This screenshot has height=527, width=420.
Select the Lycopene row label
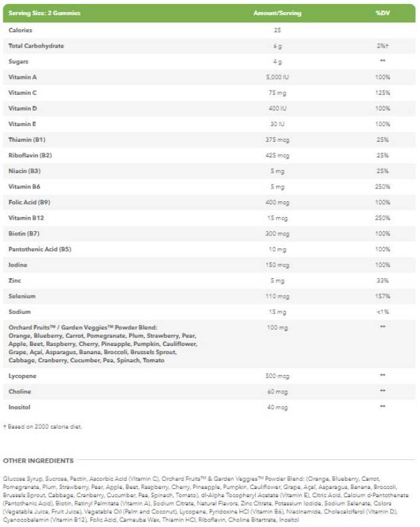(22, 375)
